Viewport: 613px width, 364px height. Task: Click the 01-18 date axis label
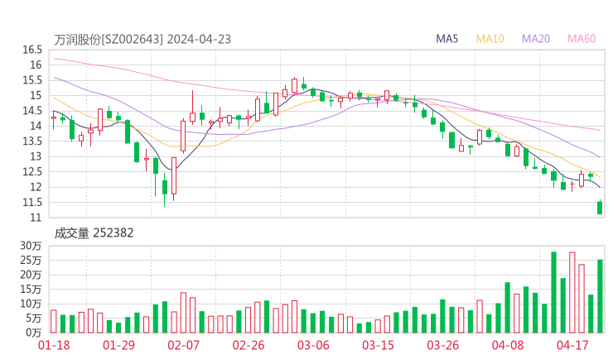pos(54,345)
